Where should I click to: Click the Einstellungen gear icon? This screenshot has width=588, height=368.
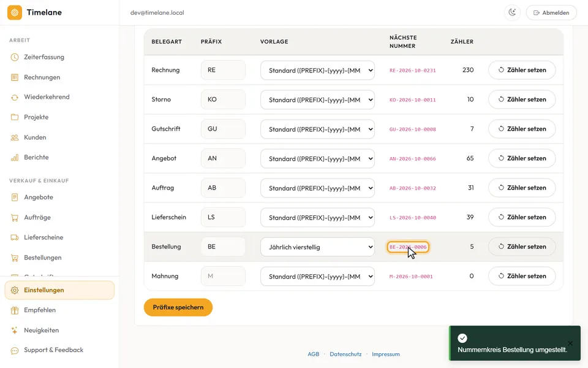point(15,290)
